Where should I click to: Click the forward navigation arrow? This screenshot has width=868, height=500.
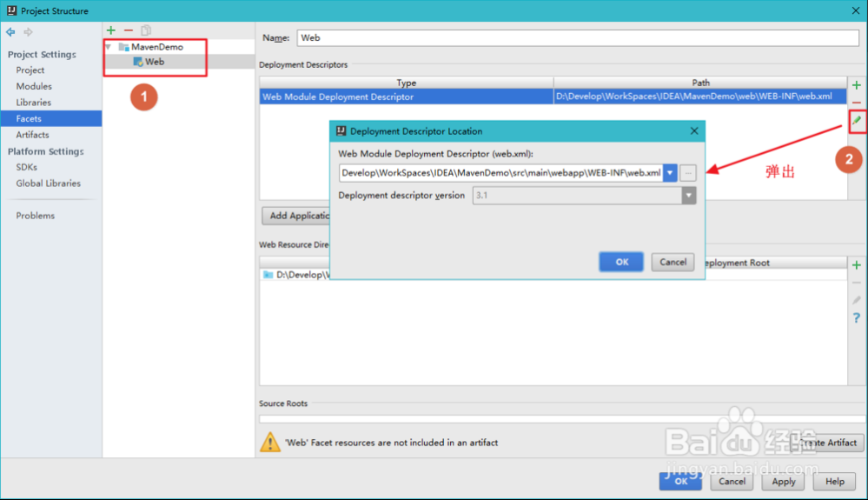pyautogui.click(x=28, y=32)
